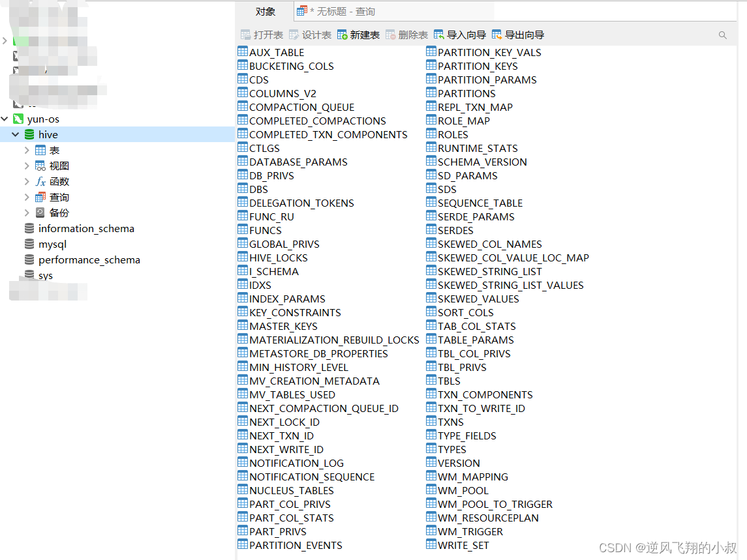Click the TBLS table icon

(431, 380)
